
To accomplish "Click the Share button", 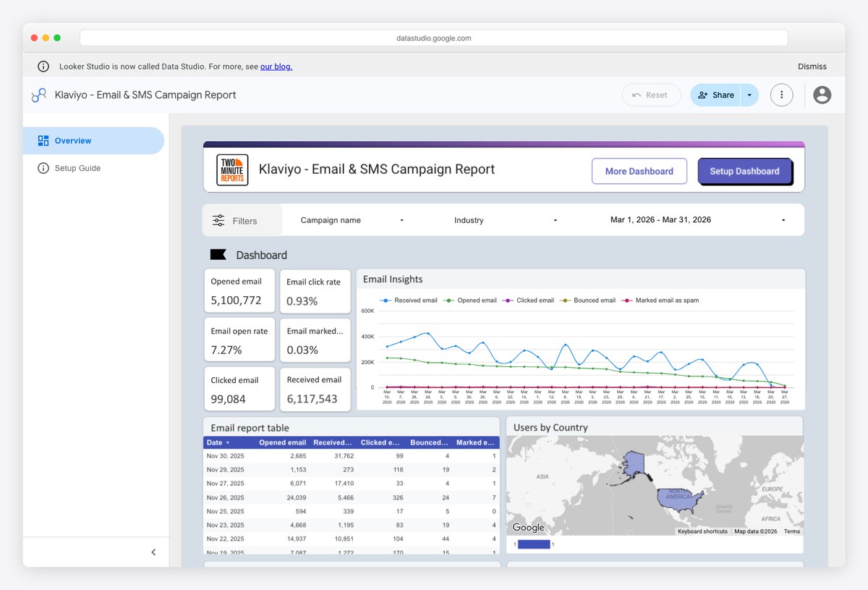I will click(x=716, y=95).
